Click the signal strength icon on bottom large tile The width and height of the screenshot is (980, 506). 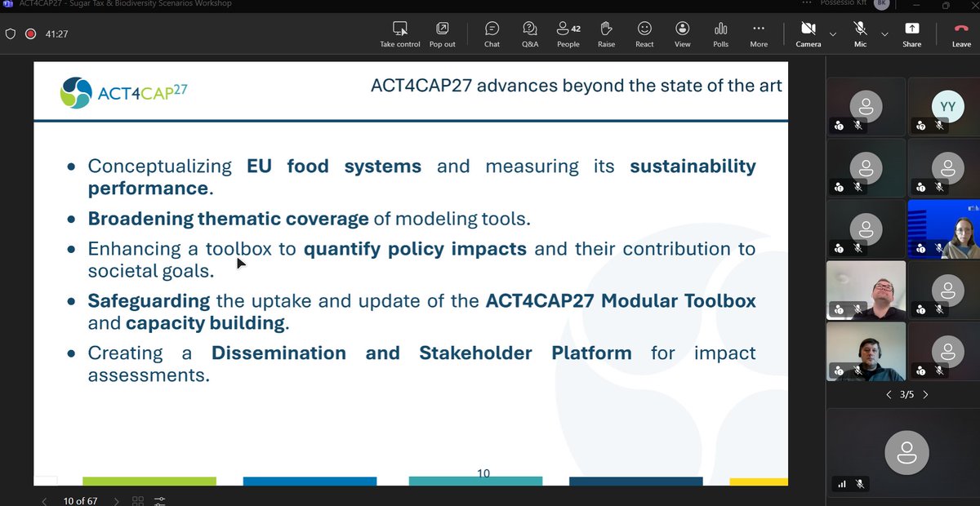click(x=841, y=484)
